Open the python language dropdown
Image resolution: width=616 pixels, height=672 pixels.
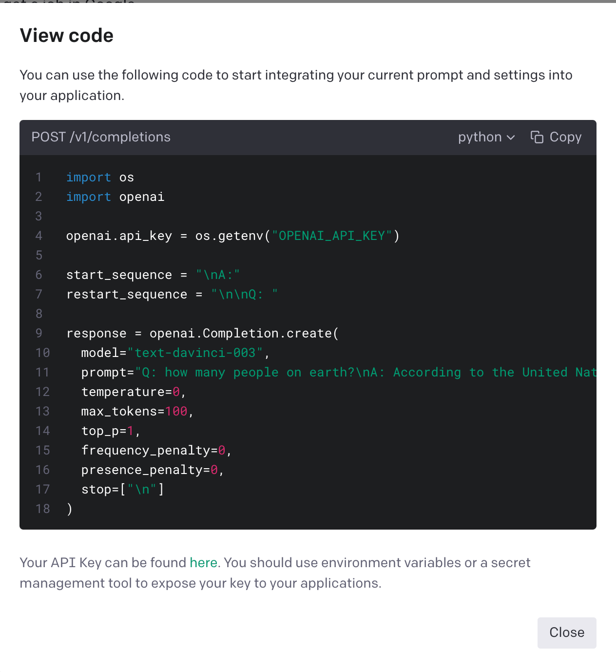pos(486,137)
